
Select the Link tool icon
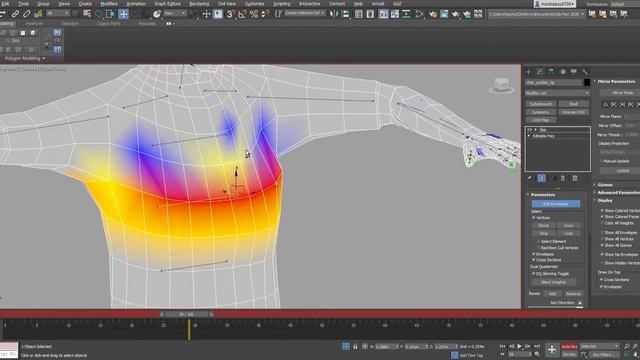[x=15, y=14]
